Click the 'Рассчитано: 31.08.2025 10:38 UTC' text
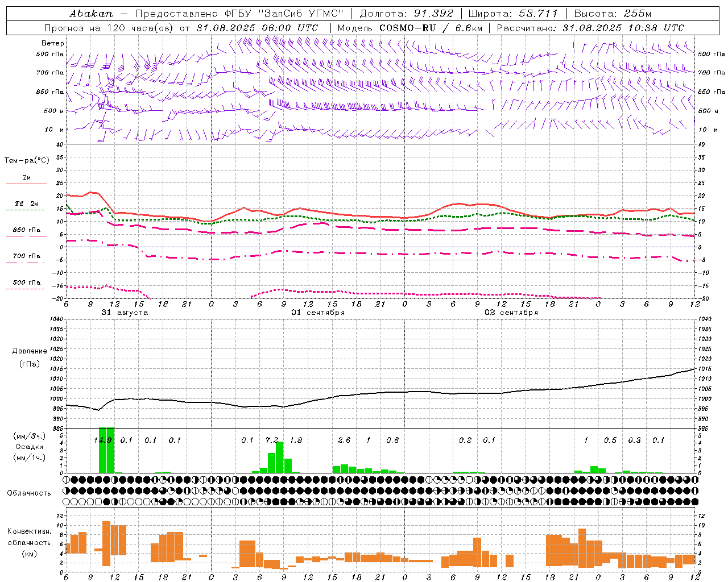Viewport: 728px width, 582px height. [590, 28]
